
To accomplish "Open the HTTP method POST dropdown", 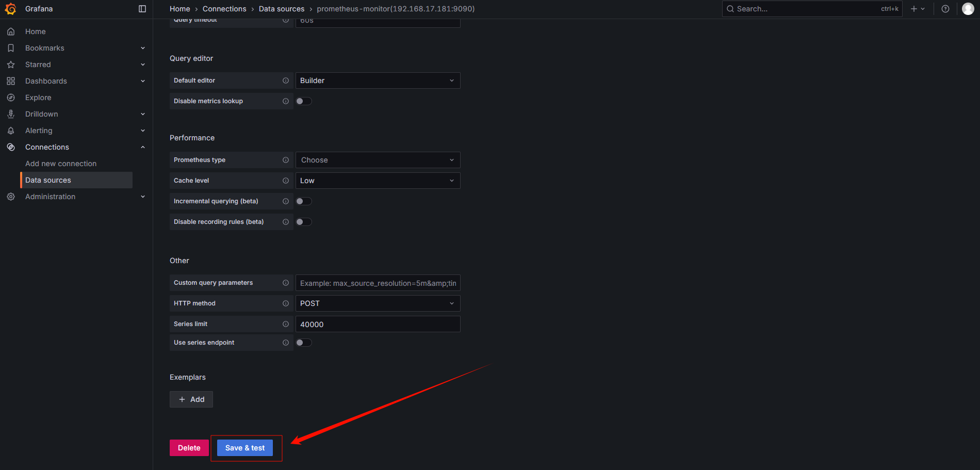I will click(x=378, y=303).
